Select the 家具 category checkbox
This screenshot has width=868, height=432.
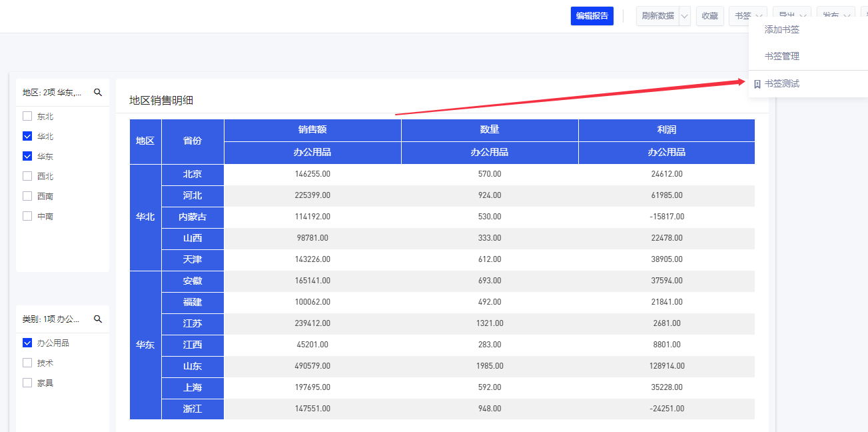coord(27,383)
